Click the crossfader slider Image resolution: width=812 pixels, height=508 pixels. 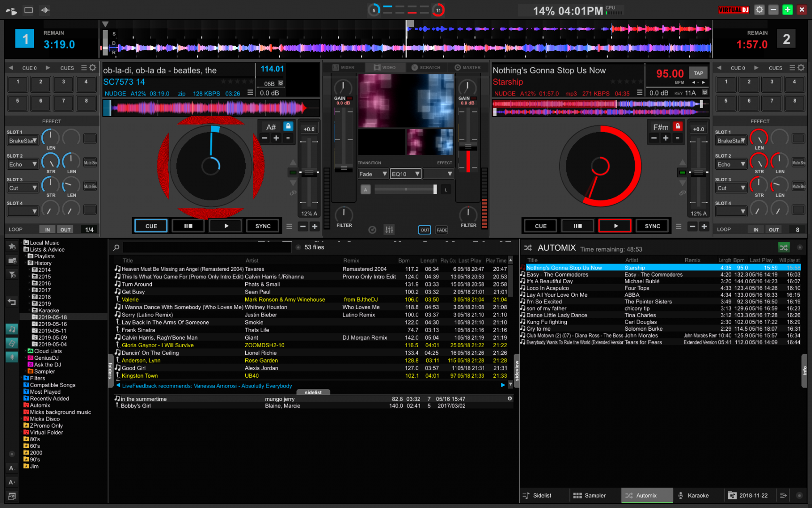coord(406,189)
